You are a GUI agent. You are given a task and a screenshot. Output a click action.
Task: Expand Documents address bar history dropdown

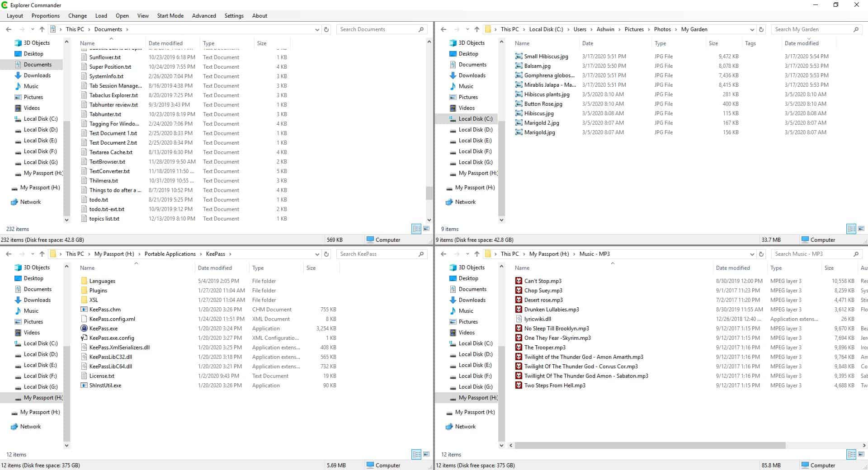(317, 29)
